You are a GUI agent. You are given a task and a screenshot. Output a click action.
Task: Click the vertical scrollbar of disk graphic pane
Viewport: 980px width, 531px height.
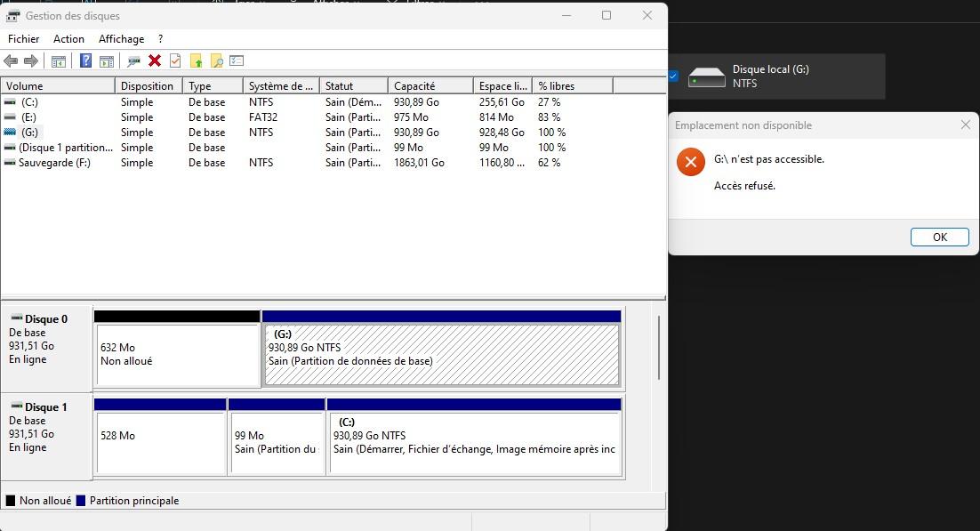659,348
